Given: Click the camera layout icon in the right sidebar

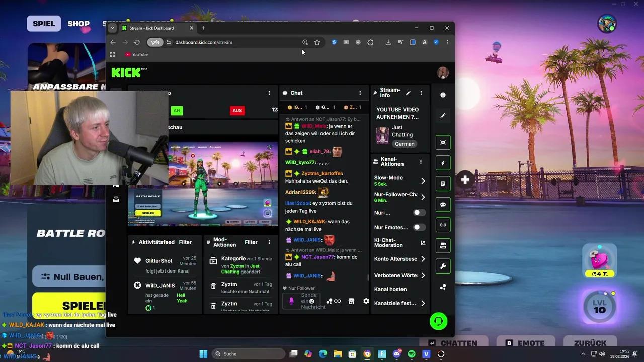Looking at the screenshot, I should tap(443, 246).
